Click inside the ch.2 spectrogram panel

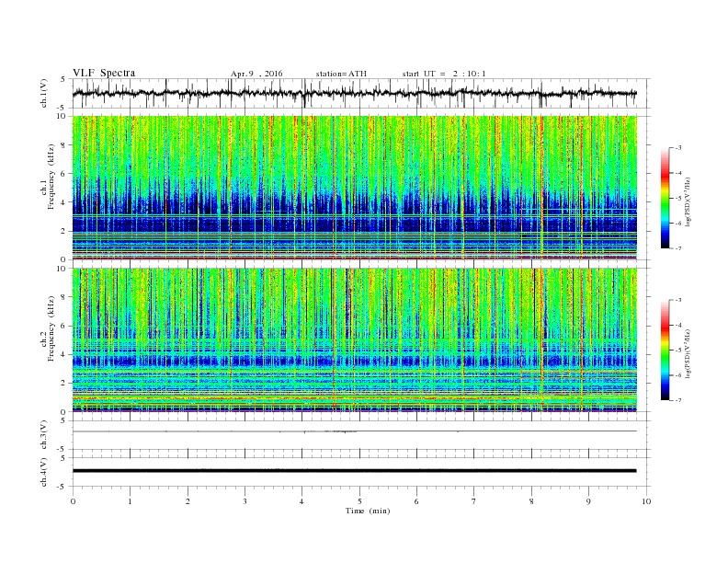354,340
